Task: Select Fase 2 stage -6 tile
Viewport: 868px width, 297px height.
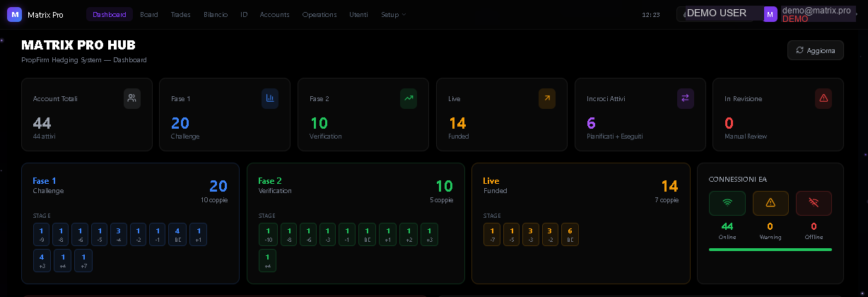Action: pyautogui.click(x=308, y=235)
